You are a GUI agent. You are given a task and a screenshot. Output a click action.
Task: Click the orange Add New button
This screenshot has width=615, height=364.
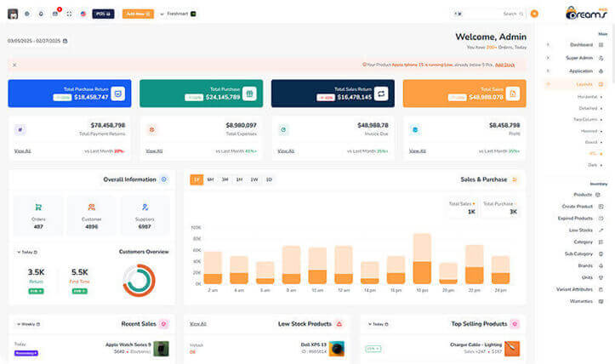(x=137, y=14)
